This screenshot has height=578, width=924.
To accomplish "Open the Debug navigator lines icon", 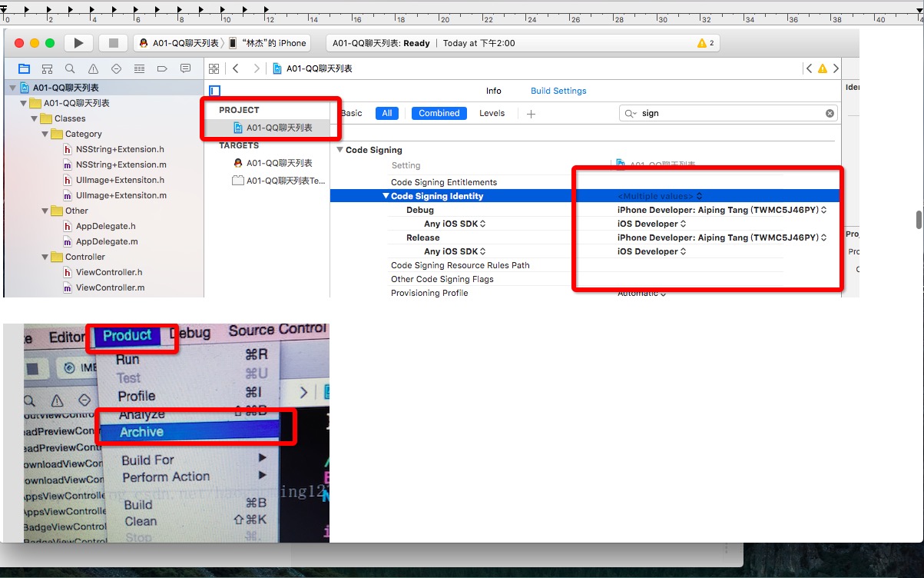I will [x=139, y=68].
